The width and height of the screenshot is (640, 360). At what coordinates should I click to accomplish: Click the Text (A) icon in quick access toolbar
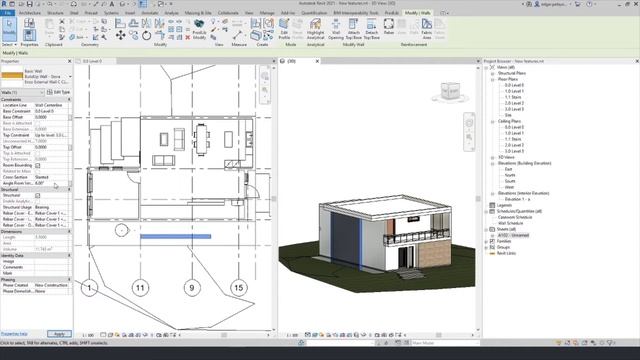pos(112,4)
